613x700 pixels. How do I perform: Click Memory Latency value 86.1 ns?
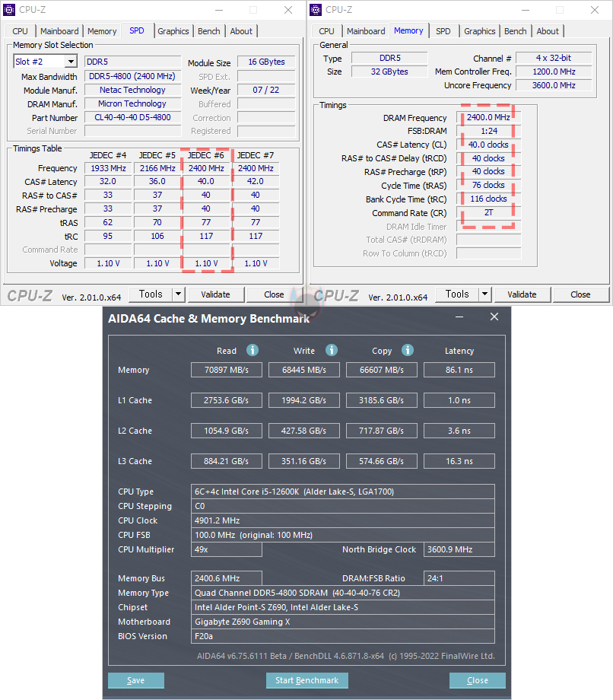459,370
